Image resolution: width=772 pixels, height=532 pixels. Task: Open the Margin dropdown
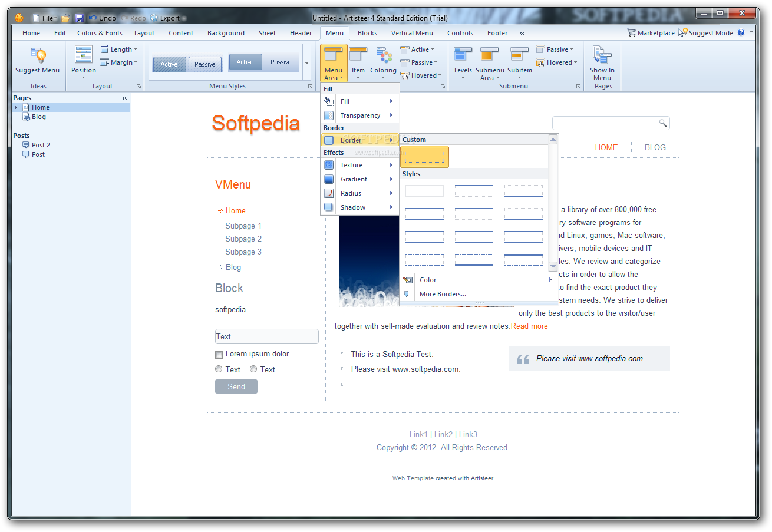[118, 62]
